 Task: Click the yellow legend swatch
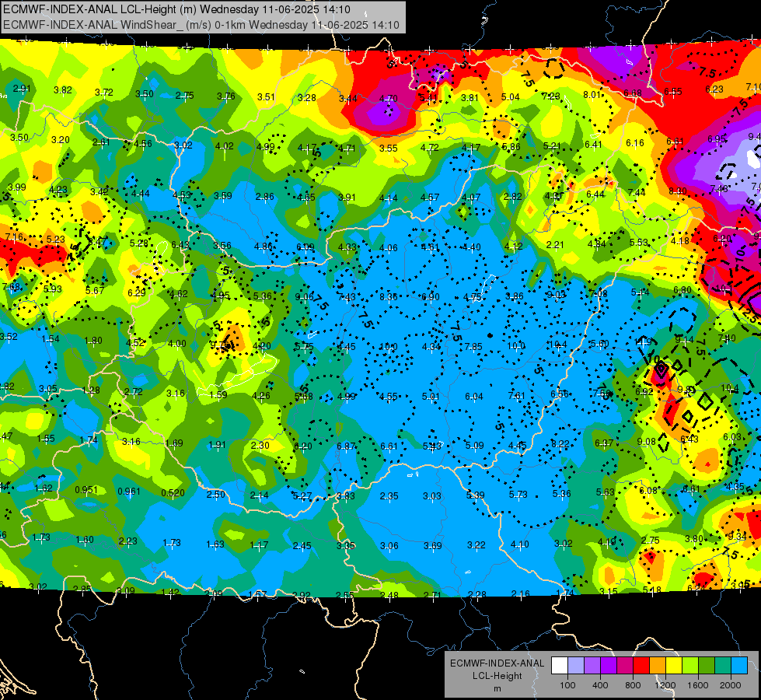coord(674,666)
